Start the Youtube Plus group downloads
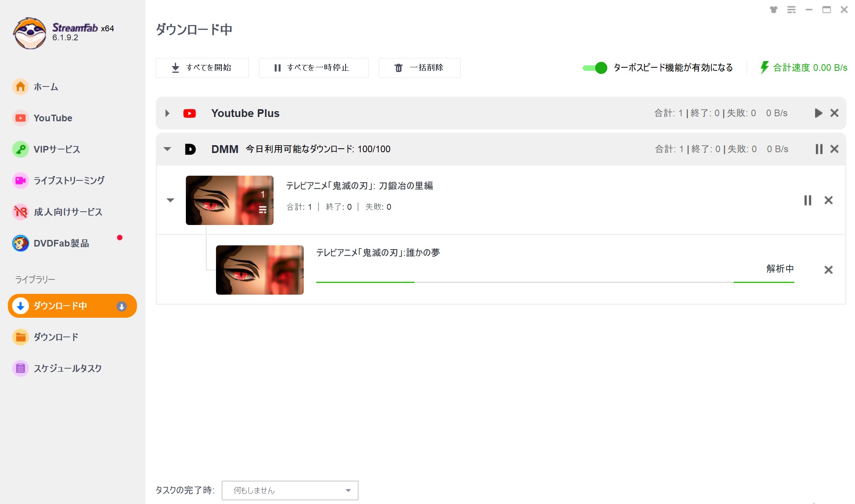Image resolution: width=855 pixels, height=504 pixels. pos(818,113)
